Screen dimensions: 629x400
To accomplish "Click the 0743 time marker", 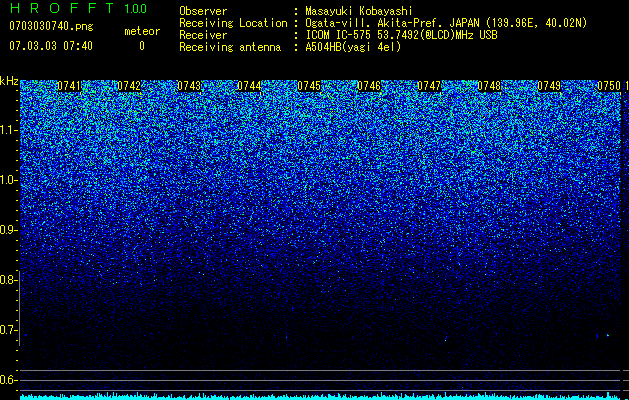I will pyautogui.click(x=189, y=86).
